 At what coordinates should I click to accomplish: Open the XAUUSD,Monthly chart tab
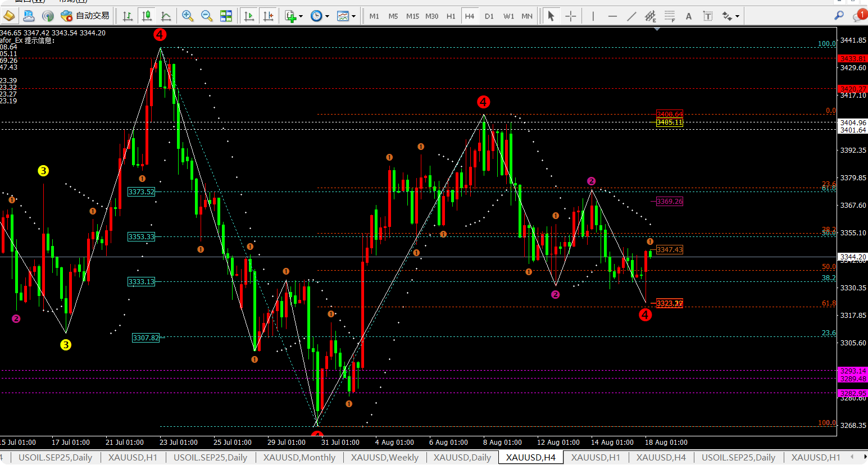click(x=299, y=457)
